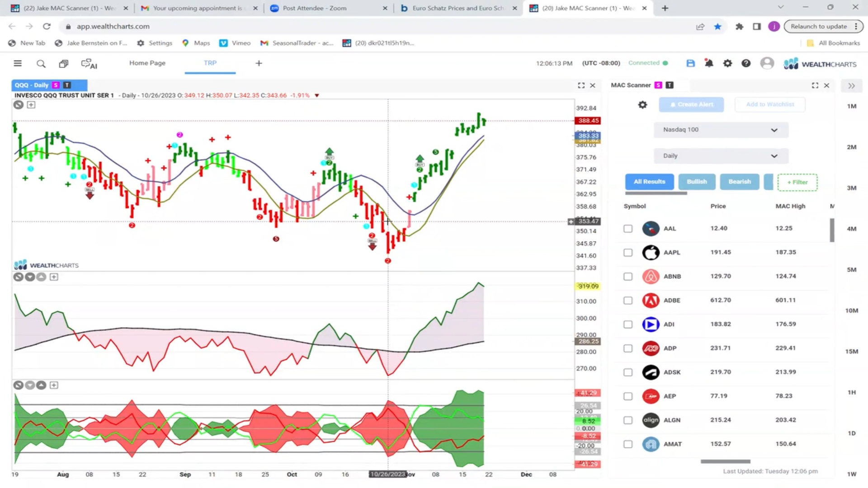Image resolution: width=868 pixels, height=488 pixels.
Task: Click the T badge on QQQ chart title
Action: click(x=67, y=85)
